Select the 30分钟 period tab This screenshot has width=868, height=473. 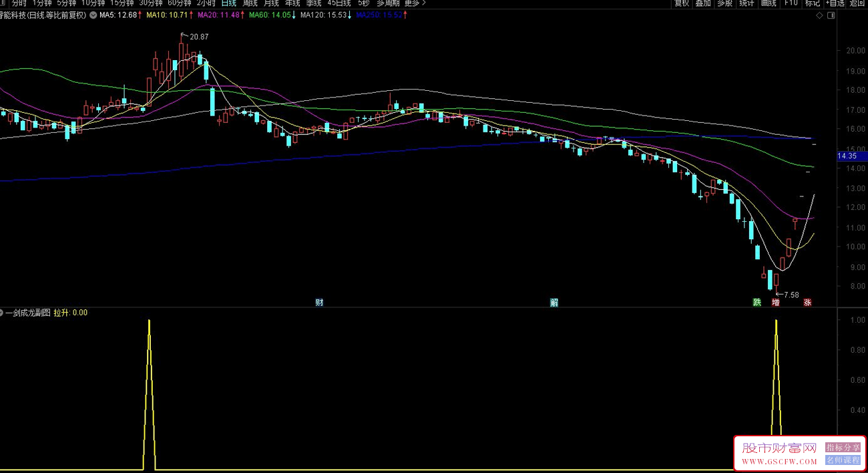151,3
